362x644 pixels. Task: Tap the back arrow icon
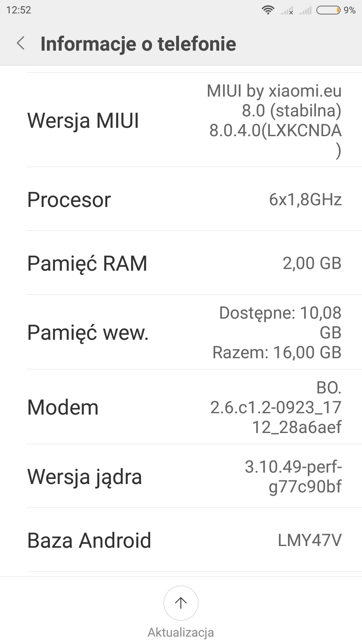pyautogui.click(x=21, y=44)
